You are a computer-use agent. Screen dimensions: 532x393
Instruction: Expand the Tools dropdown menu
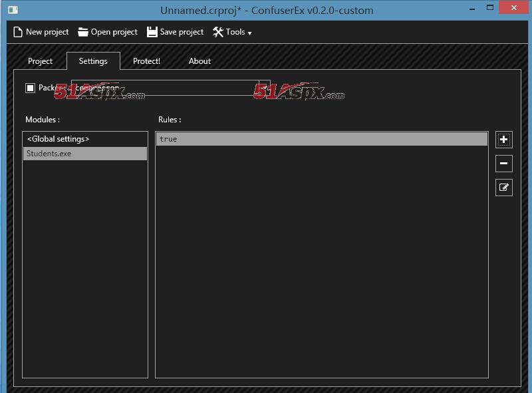tap(232, 32)
